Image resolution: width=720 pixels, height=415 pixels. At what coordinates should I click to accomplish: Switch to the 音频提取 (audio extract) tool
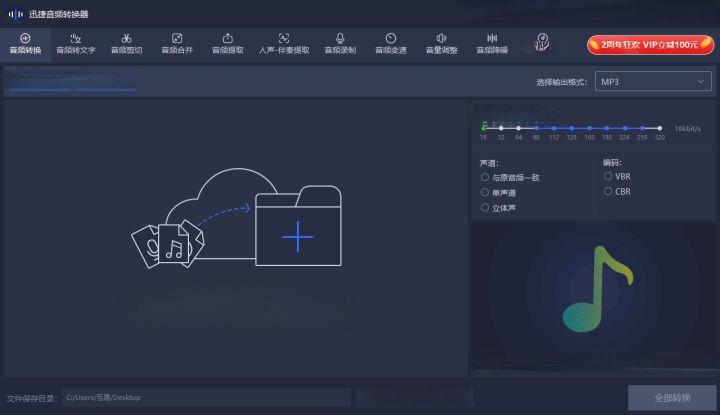click(x=227, y=43)
